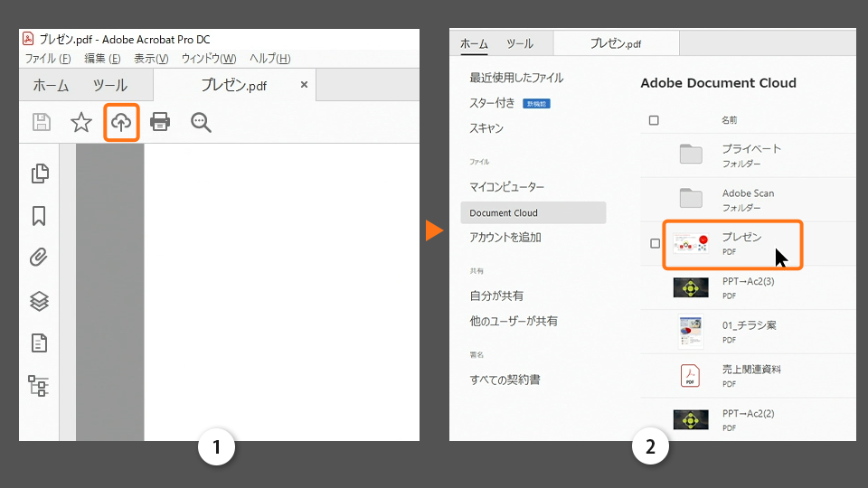This screenshot has height=488, width=868.
Task: Open 最近使用したファイル list
Action: point(516,78)
